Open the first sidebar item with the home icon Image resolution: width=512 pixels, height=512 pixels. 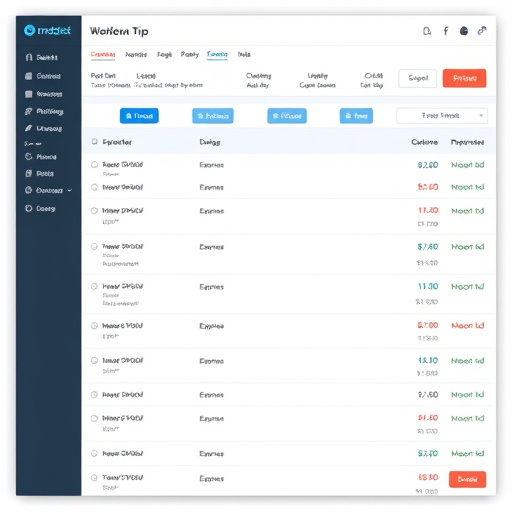[x=41, y=57]
